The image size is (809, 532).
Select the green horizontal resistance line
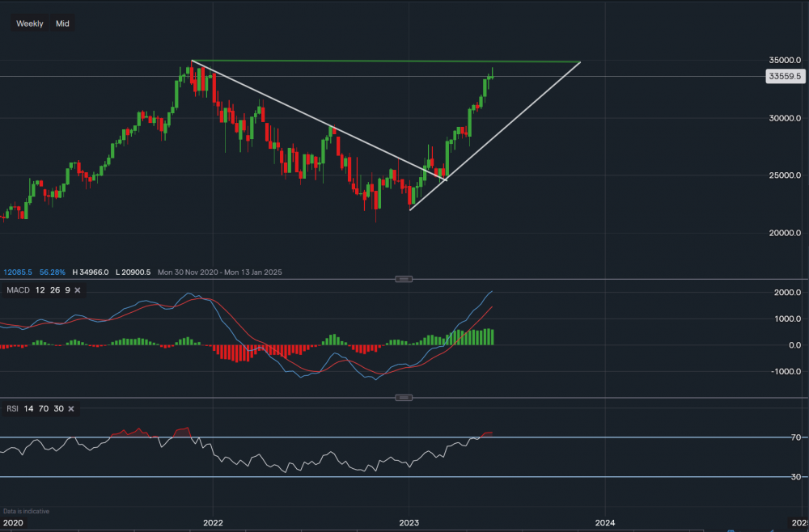388,61
